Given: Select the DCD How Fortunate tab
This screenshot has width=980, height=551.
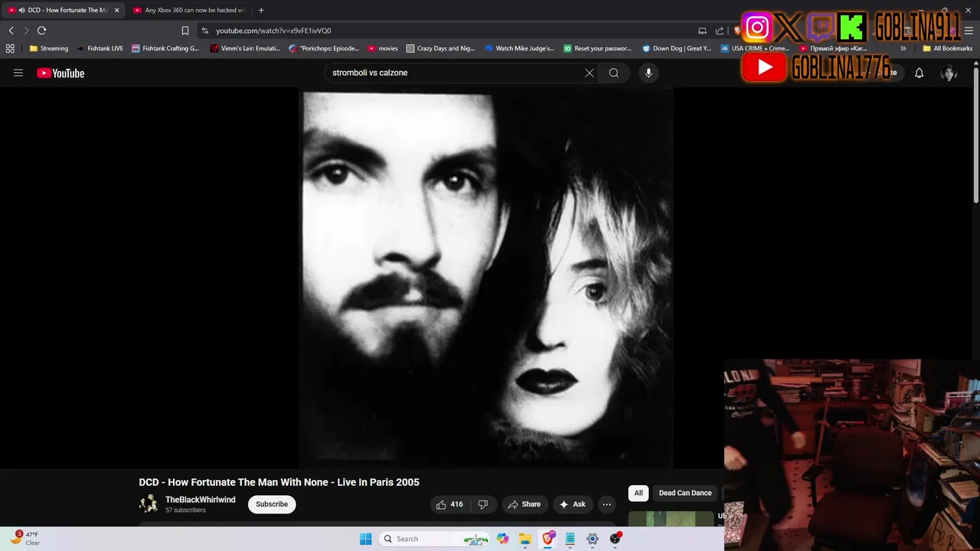Looking at the screenshot, I should point(61,10).
